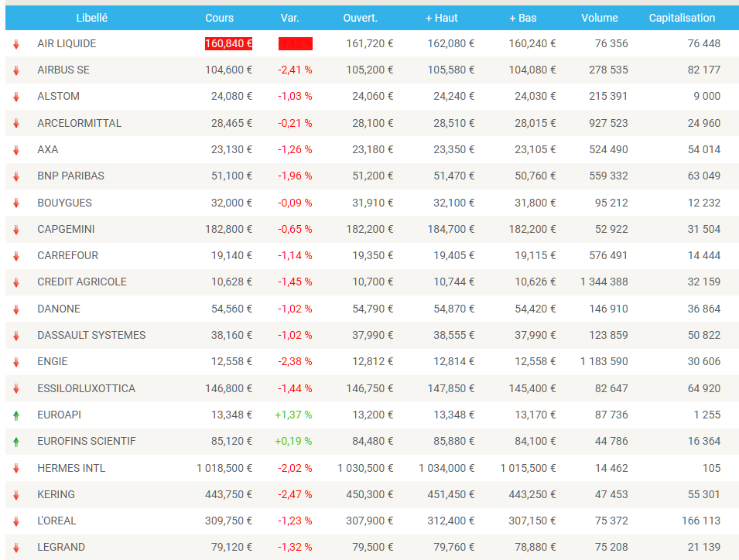739x560 pixels.
Task: Open the KERING stock link
Action: click(56, 494)
